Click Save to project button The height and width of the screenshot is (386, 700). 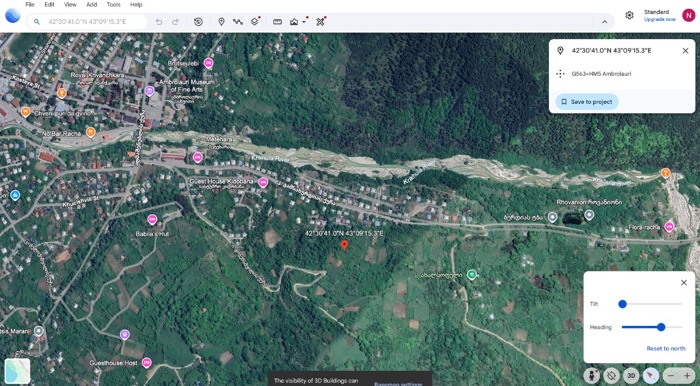587,102
